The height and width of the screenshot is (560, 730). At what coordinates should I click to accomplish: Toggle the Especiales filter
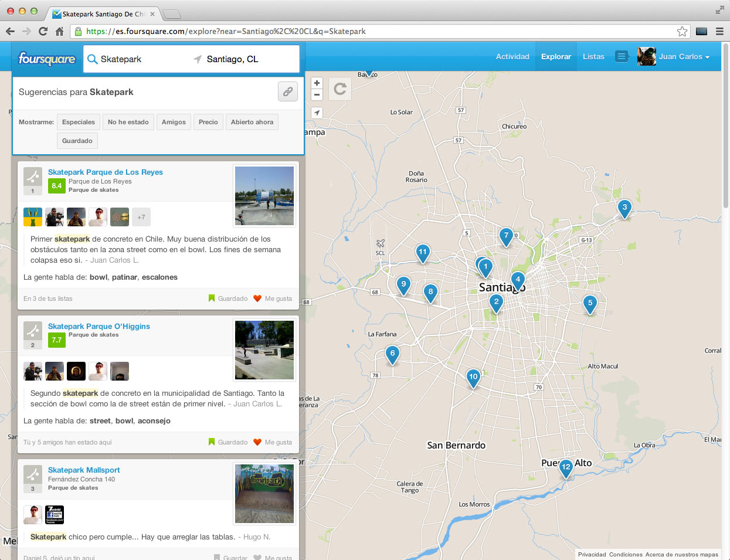click(79, 122)
